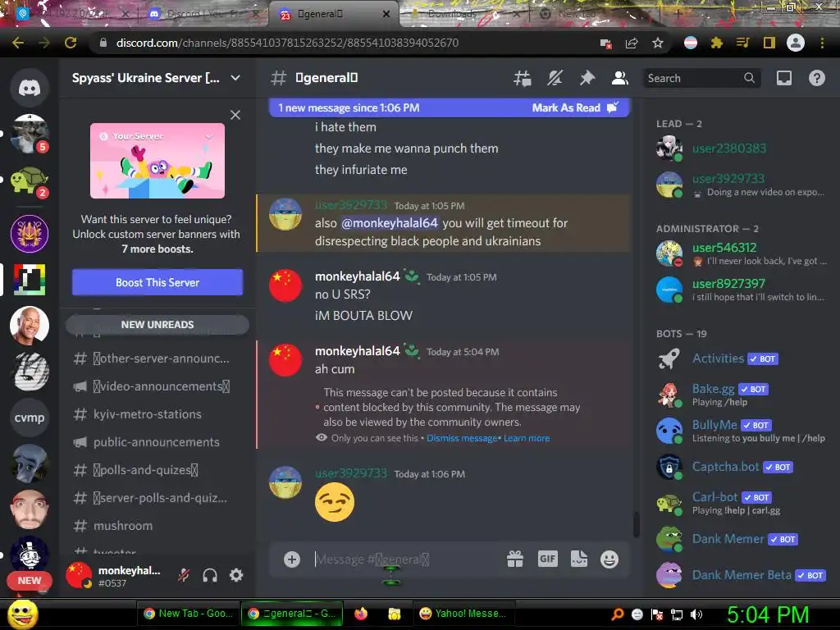Image resolution: width=840 pixels, height=630 pixels.
Task: Open Dank Memer bot entry
Action: click(x=741, y=539)
